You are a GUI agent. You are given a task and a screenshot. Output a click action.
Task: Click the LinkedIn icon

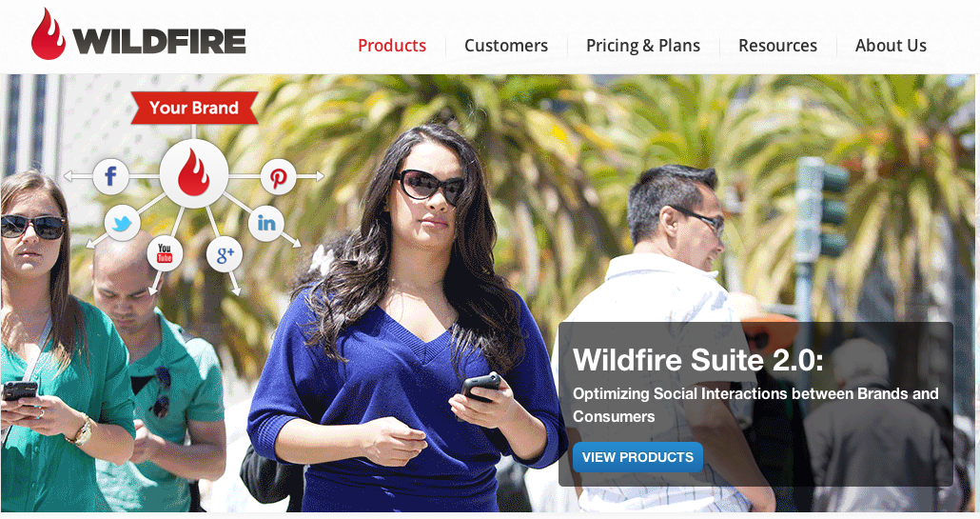pos(266,223)
